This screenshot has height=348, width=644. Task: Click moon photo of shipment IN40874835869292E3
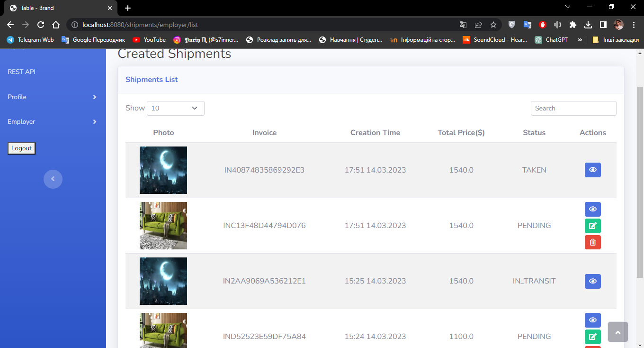tap(163, 170)
